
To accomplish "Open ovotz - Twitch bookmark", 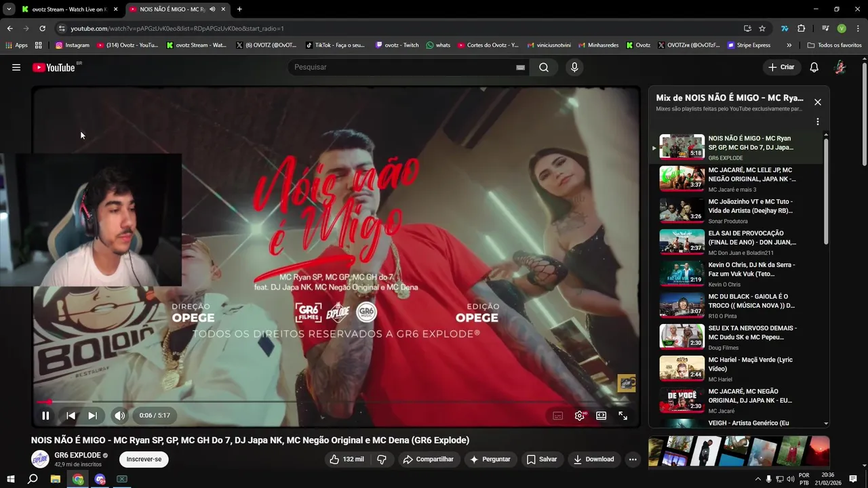I will 397,45.
